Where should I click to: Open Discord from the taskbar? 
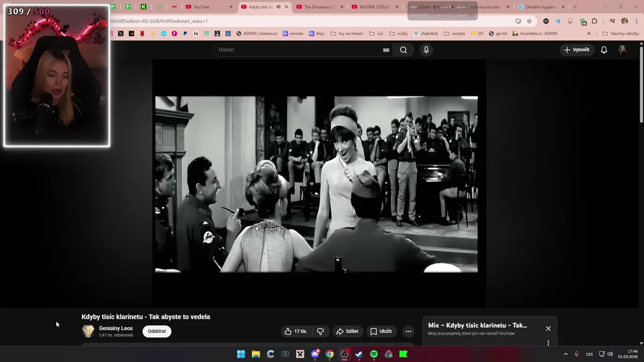pyautogui.click(x=315, y=354)
